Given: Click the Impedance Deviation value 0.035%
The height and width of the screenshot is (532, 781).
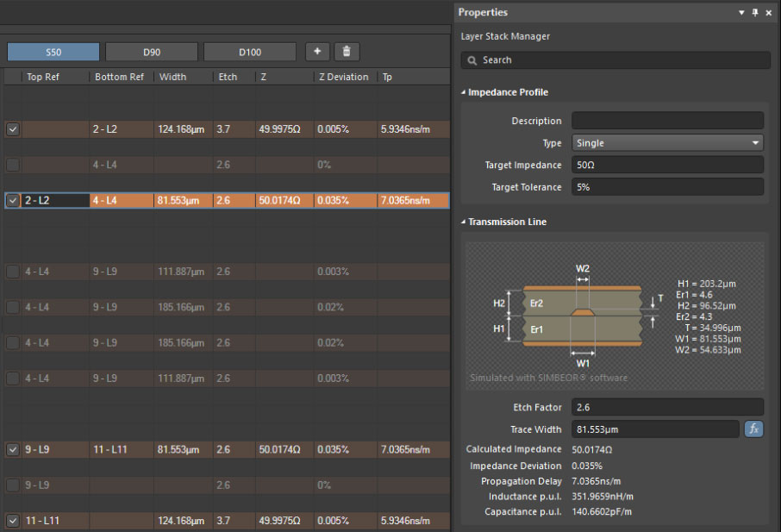Looking at the screenshot, I should pos(587,466).
